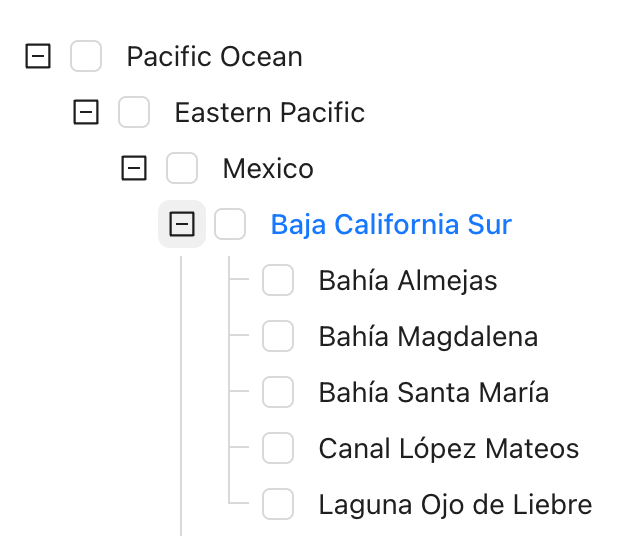Viewport: 628px width, 542px height.
Task: Enable the Mexico checkbox
Action: (182, 169)
